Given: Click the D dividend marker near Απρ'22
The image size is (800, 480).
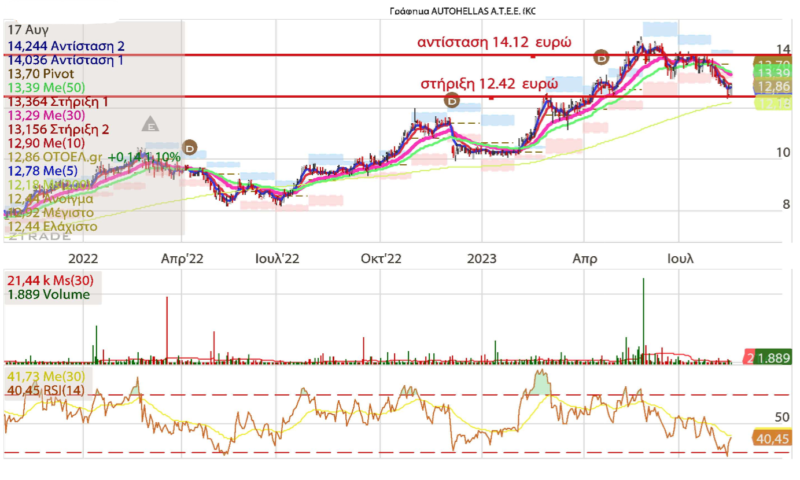Looking at the screenshot, I should pyautogui.click(x=189, y=148).
